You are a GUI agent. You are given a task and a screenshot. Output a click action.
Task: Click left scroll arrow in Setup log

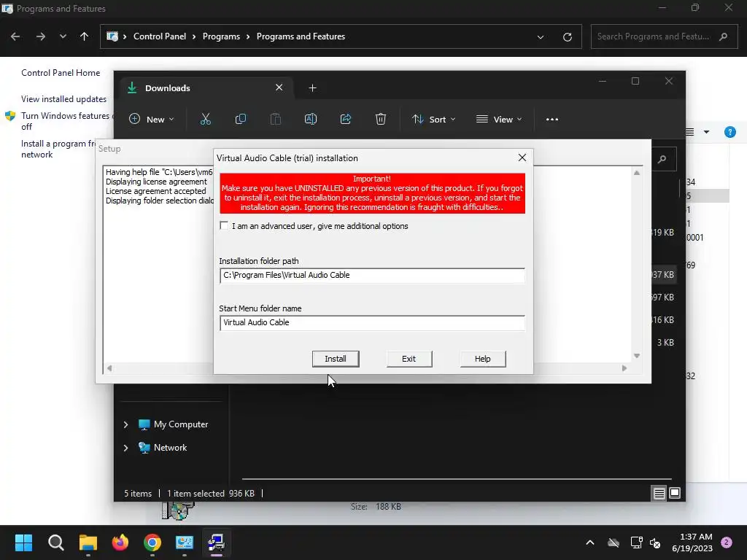pyautogui.click(x=109, y=368)
